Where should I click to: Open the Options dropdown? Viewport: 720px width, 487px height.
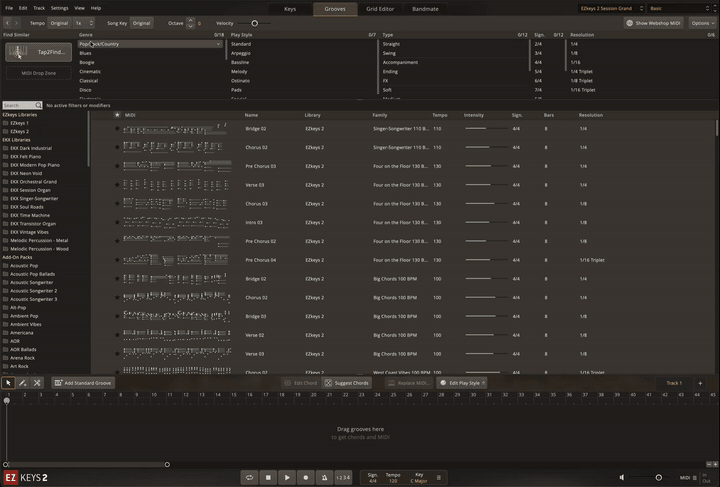[x=703, y=23]
